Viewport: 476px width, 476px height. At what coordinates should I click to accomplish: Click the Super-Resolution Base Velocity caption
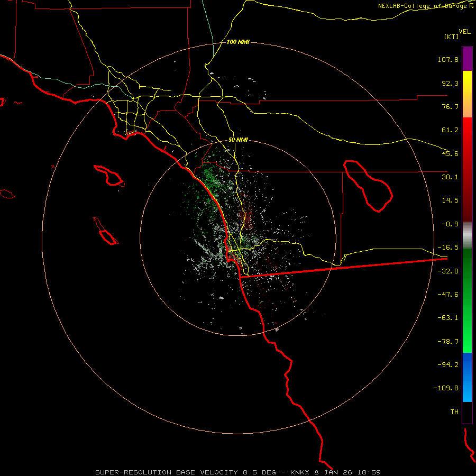[237, 472]
